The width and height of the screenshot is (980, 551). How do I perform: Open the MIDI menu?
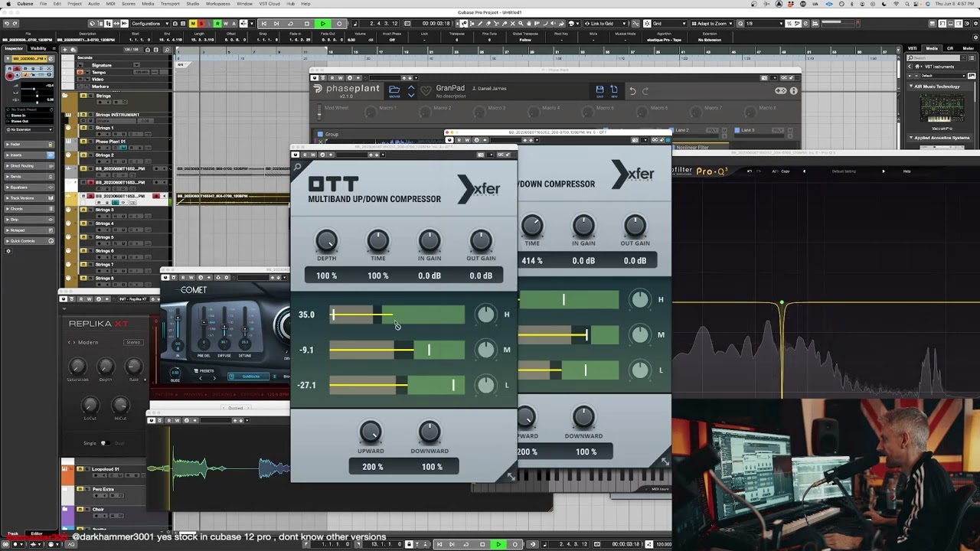(x=110, y=4)
